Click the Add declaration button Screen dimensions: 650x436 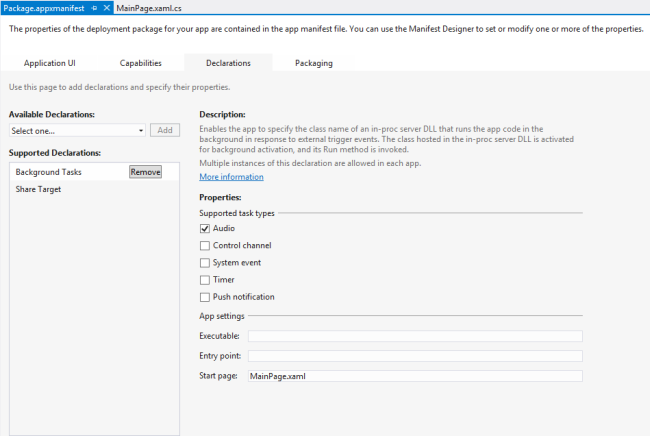click(x=166, y=130)
